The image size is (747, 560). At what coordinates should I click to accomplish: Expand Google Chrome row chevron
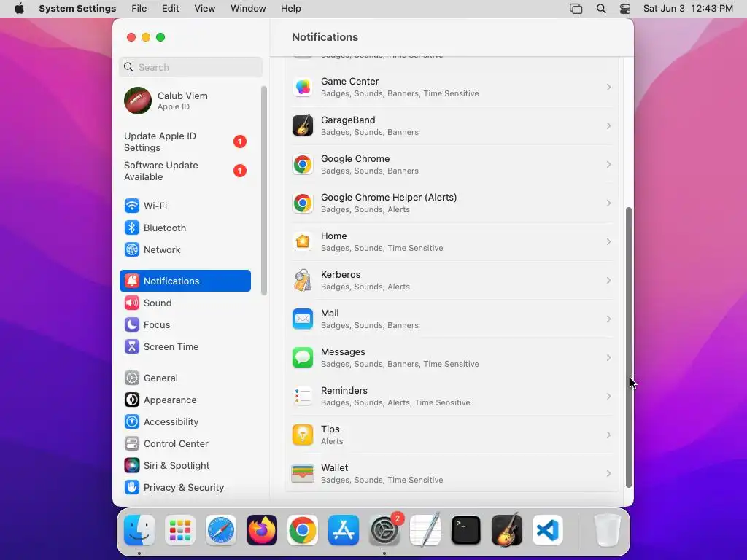(x=609, y=164)
